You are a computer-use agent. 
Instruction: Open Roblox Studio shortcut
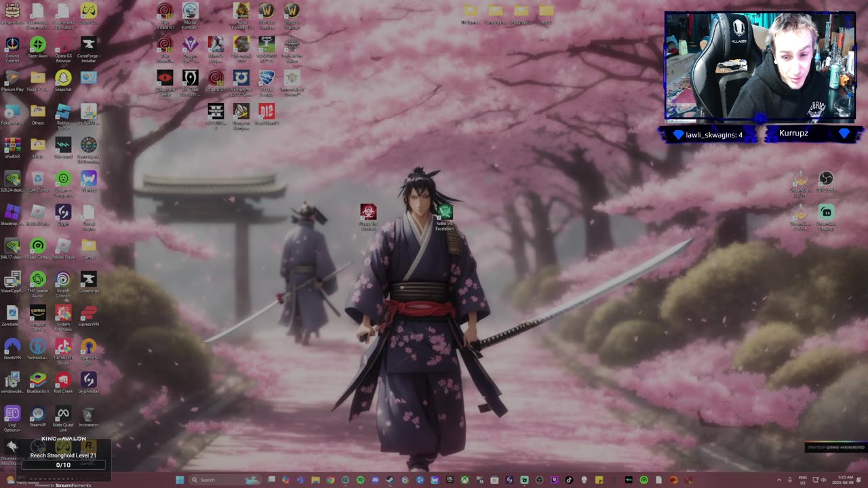click(x=63, y=116)
